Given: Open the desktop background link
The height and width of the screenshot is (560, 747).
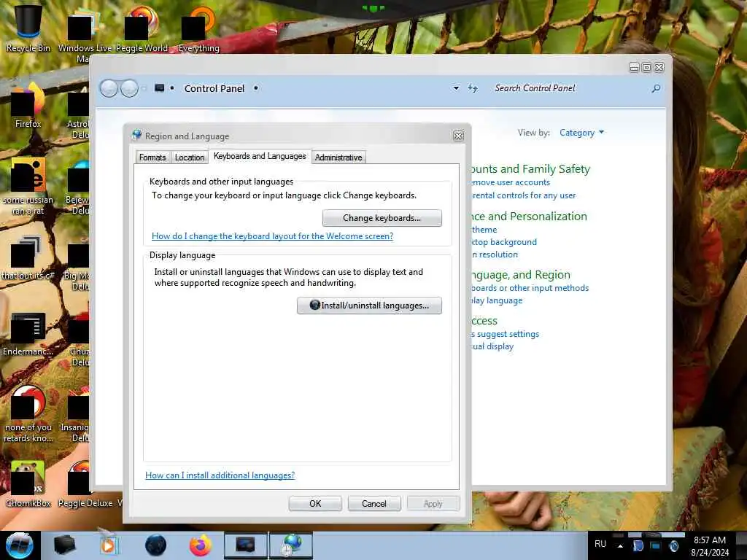Looking at the screenshot, I should pos(504,242).
